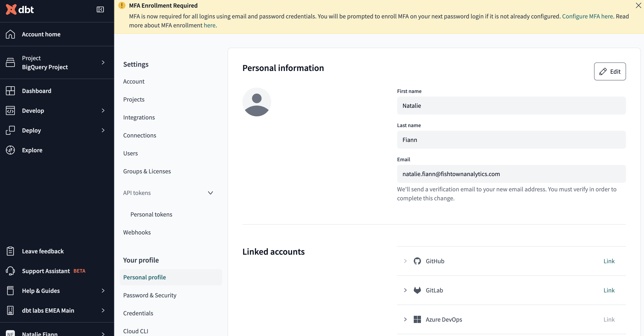The height and width of the screenshot is (336, 644).
Task: Click the Explore compass icon
Action: [10, 150]
